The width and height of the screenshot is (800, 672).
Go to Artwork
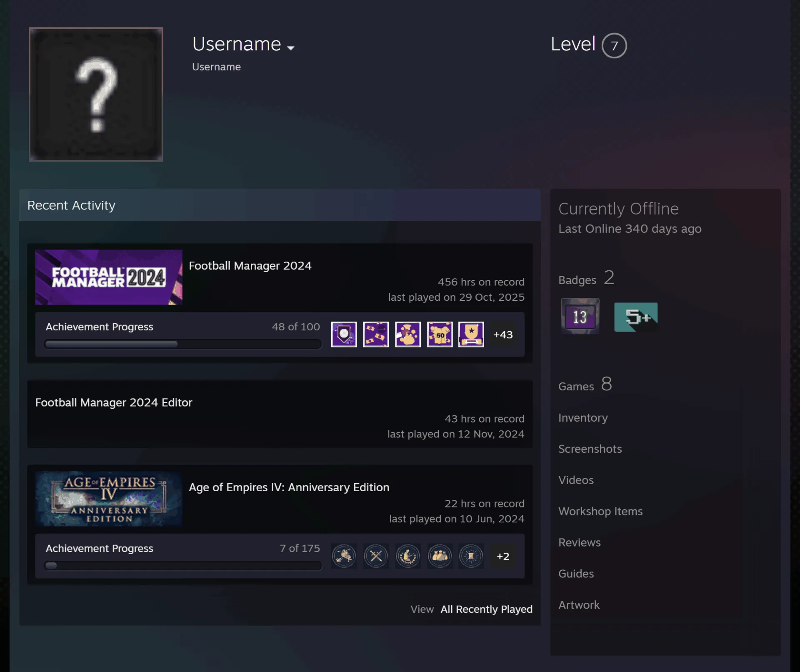click(579, 605)
